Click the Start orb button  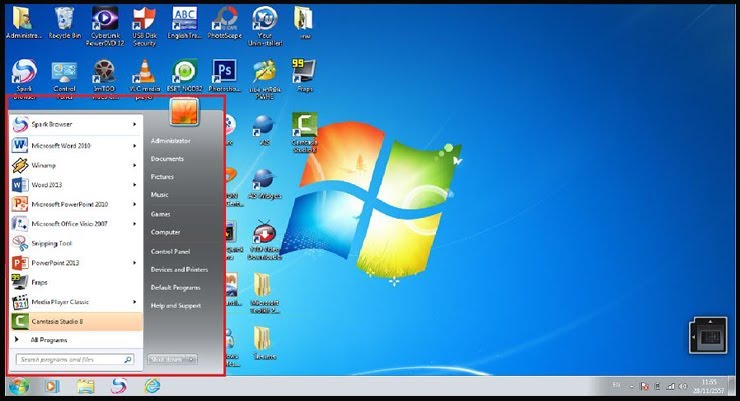pos(18,385)
